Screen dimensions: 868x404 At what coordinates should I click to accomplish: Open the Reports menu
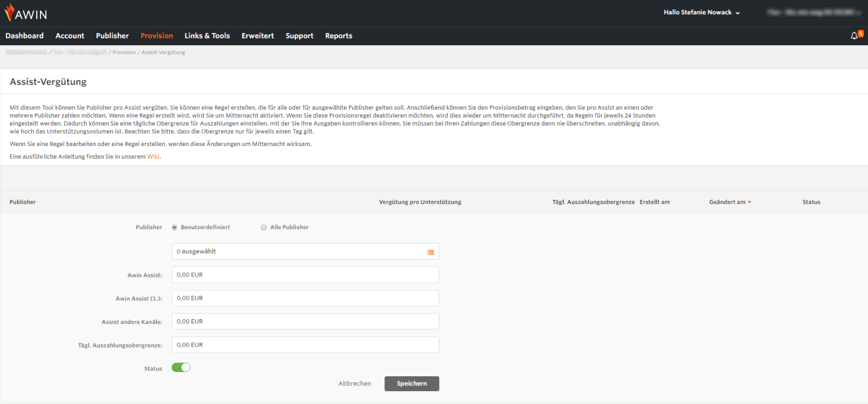pyautogui.click(x=339, y=36)
